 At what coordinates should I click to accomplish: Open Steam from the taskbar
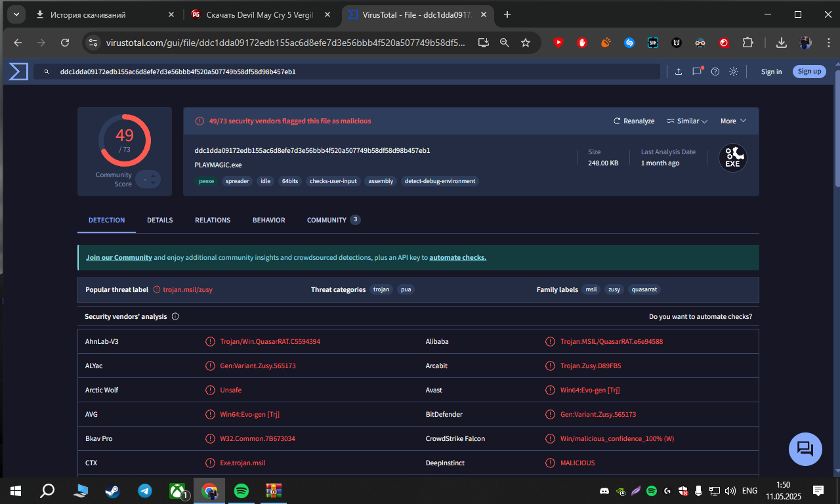click(x=113, y=491)
